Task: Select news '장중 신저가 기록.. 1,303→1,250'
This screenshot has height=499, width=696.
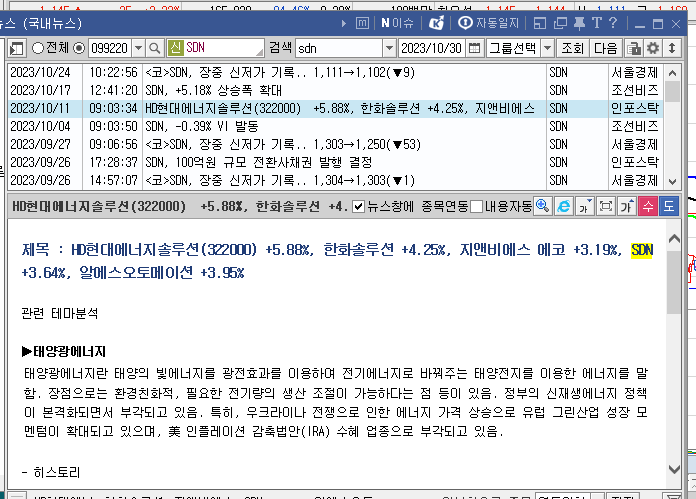Action: [283, 145]
